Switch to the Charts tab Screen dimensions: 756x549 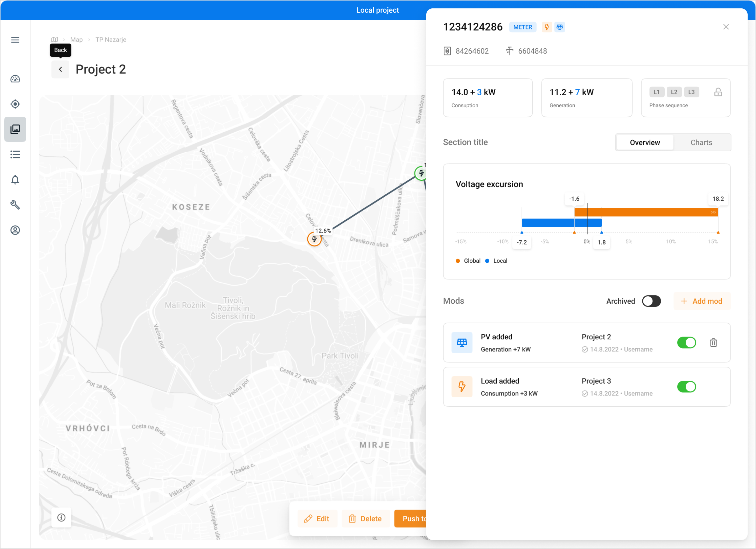(x=701, y=142)
